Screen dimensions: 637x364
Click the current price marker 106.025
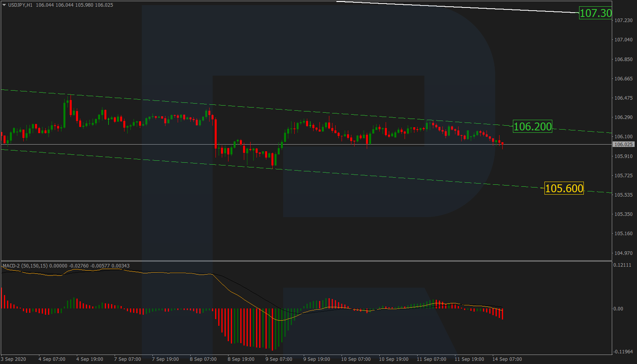(624, 145)
